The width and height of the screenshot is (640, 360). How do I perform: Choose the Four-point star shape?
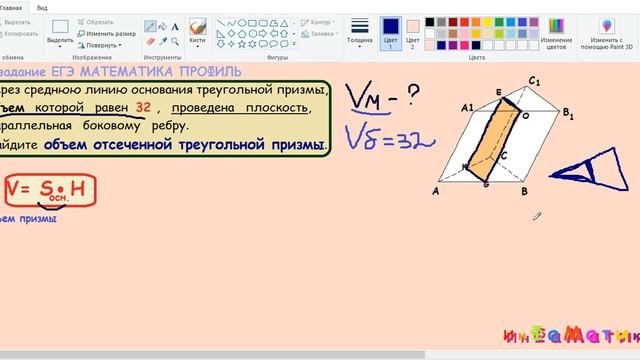pos(231,44)
